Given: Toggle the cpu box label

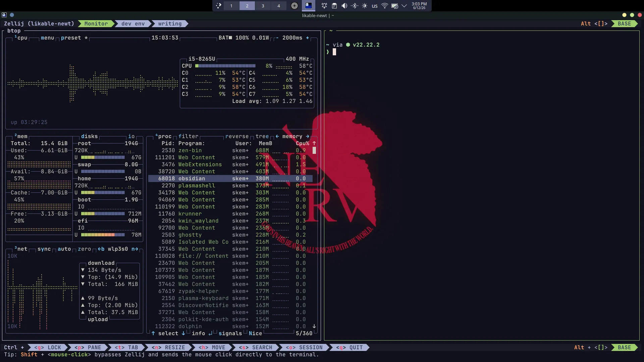Looking at the screenshot, I should [x=21, y=38].
